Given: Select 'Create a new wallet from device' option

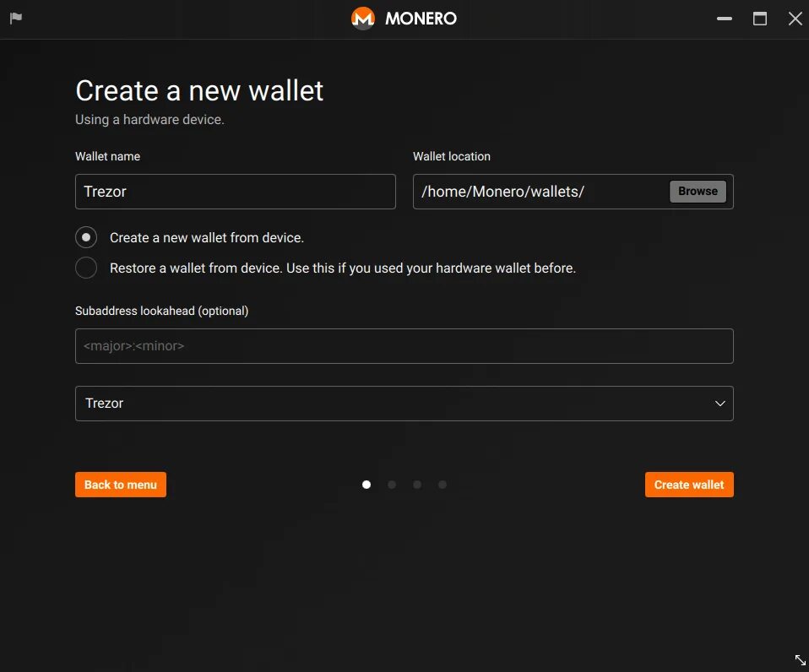Looking at the screenshot, I should tap(86, 237).
